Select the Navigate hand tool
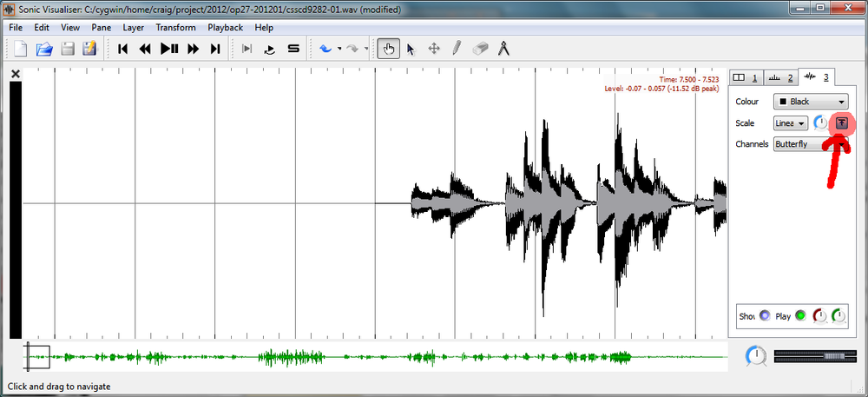The image size is (868, 397). tap(389, 50)
